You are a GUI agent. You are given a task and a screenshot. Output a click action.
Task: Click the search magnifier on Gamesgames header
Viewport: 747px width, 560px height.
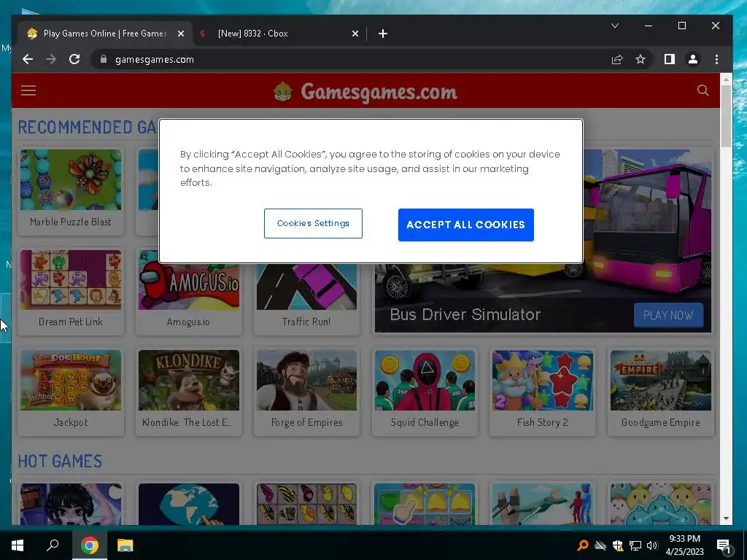point(703,90)
